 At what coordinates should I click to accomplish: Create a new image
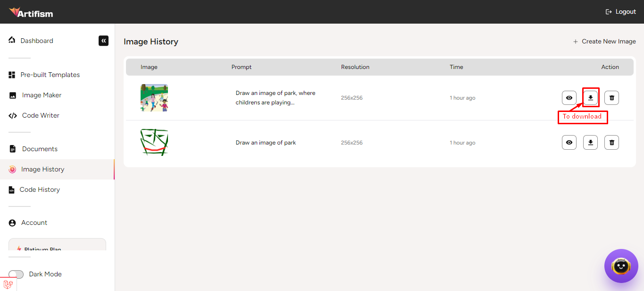click(604, 42)
